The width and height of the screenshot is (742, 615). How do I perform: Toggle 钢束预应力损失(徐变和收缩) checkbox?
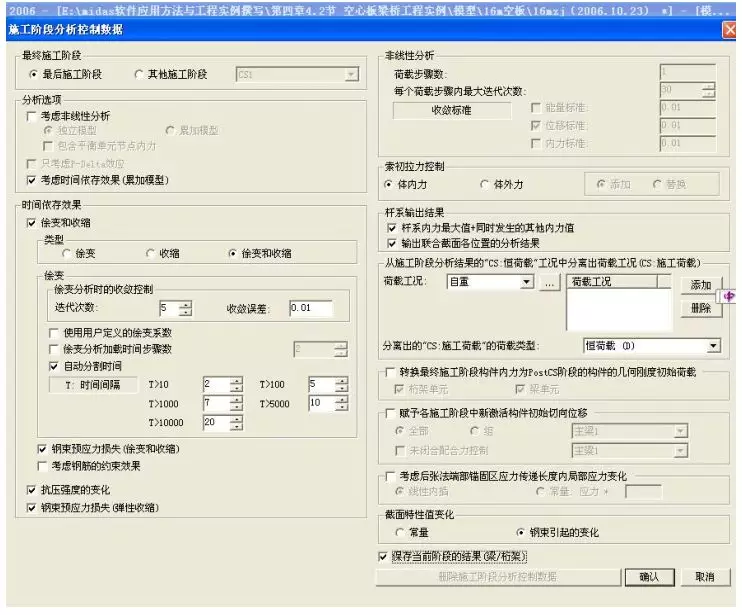coord(43,449)
